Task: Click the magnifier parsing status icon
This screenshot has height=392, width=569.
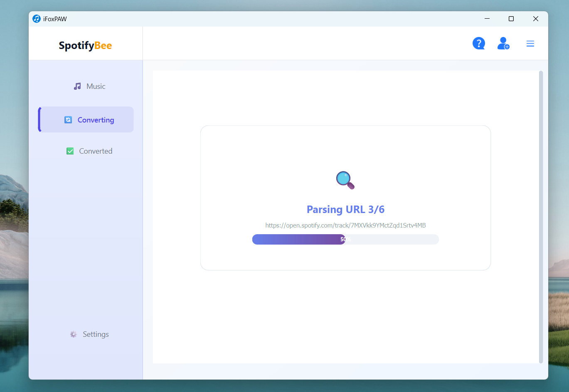Action: (345, 180)
